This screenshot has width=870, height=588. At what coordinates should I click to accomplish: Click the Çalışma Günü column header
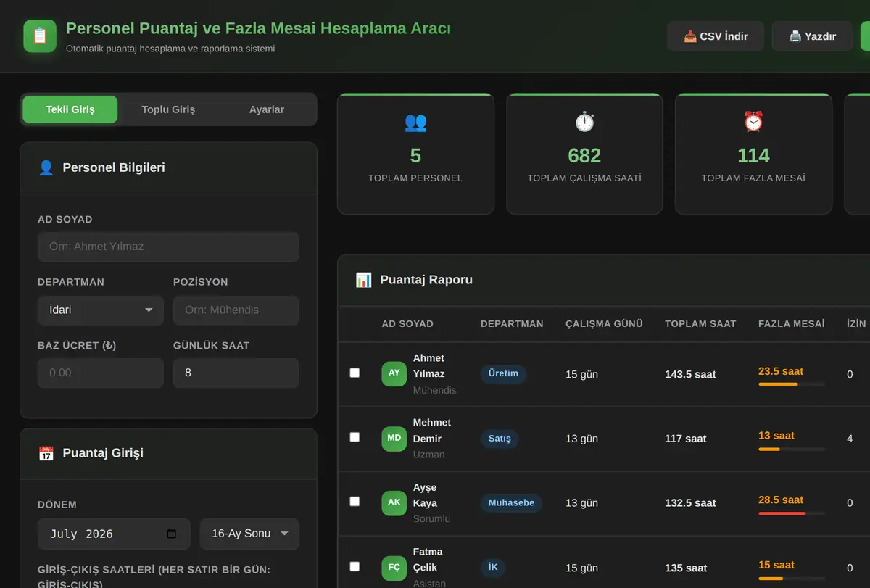(605, 324)
